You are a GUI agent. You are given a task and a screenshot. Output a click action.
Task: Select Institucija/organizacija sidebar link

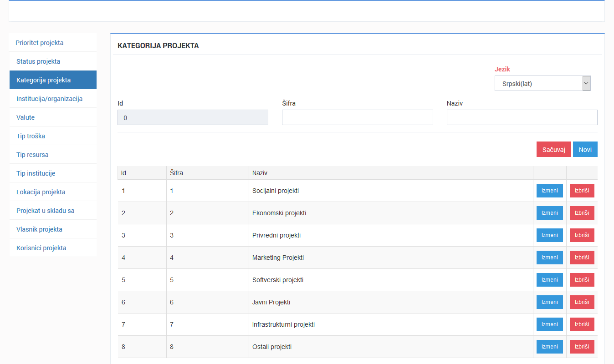(x=49, y=99)
